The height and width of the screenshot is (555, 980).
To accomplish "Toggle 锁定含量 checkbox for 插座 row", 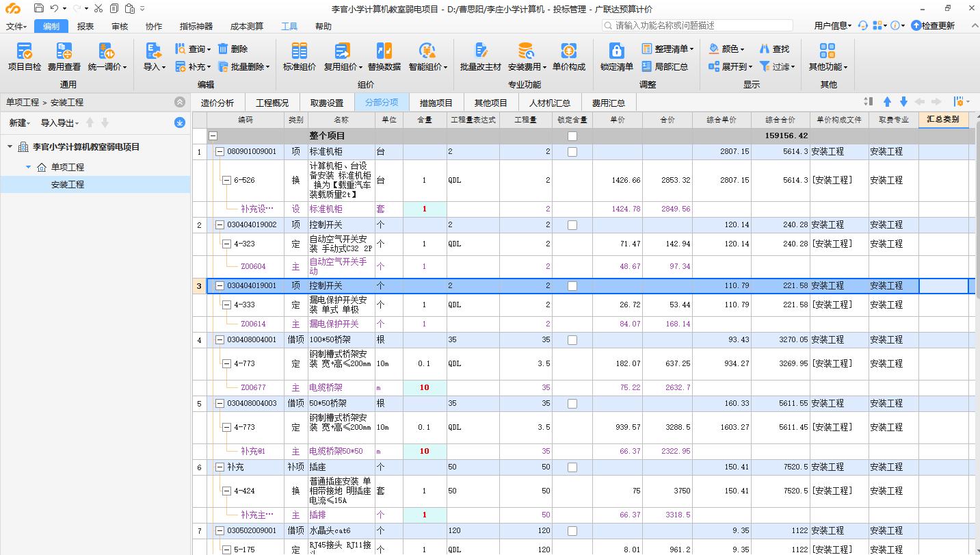I will [x=572, y=467].
